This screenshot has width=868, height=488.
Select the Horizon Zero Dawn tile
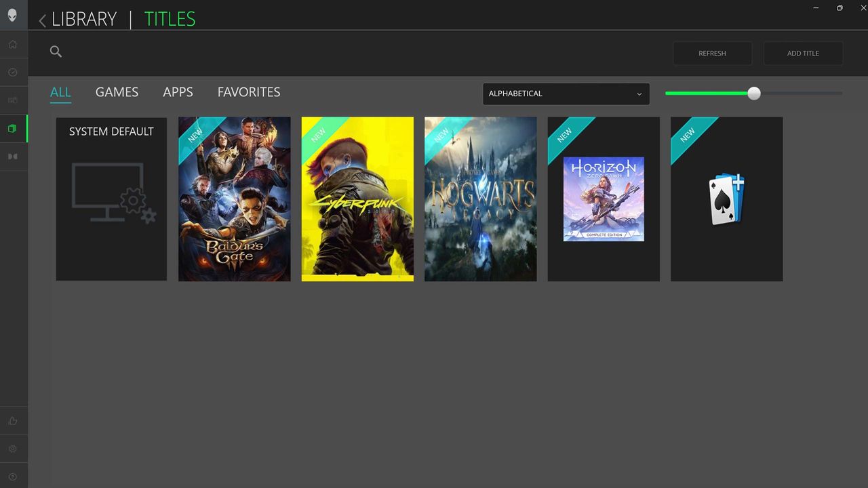point(604,199)
